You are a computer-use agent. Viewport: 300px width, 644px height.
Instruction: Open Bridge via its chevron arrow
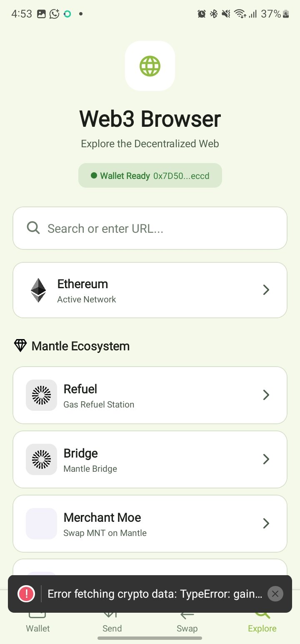pos(266,459)
